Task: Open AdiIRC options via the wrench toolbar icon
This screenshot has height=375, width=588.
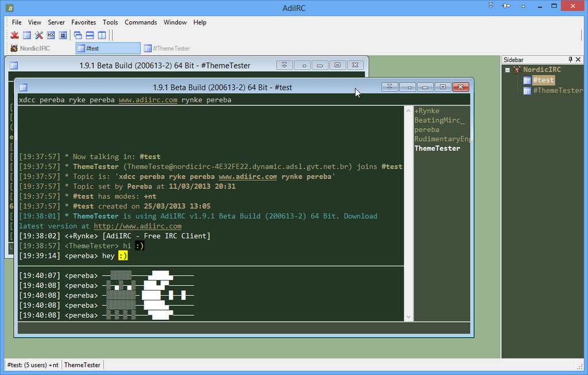Action: 38,35
